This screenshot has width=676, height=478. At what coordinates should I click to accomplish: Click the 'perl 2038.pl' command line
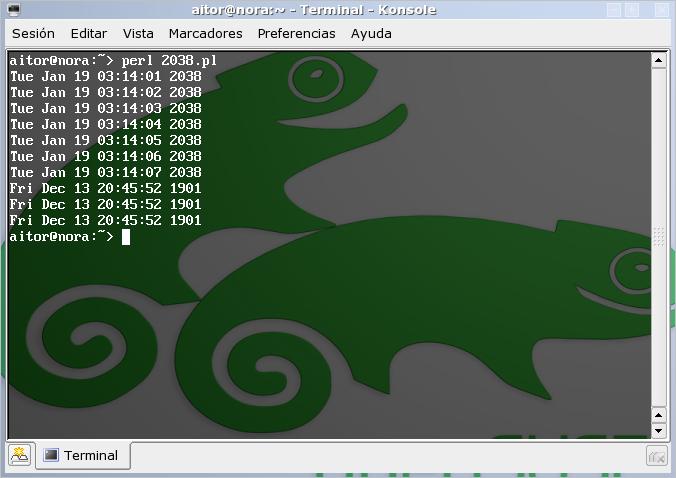click(168, 61)
